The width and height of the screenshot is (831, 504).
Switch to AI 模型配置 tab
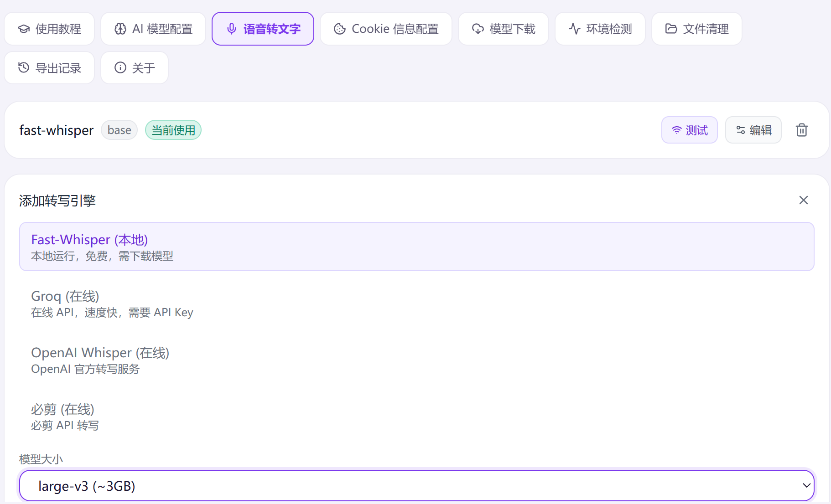153,29
